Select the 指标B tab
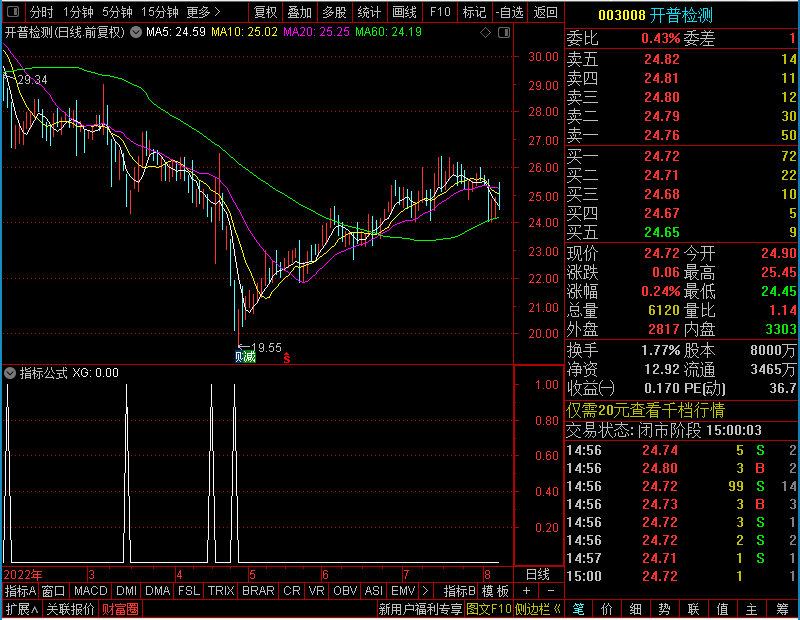Screen dimensions: 800x620 click(460, 591)
